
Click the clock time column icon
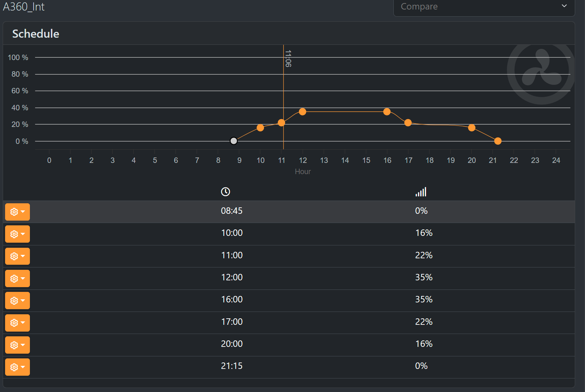point(225,192)
